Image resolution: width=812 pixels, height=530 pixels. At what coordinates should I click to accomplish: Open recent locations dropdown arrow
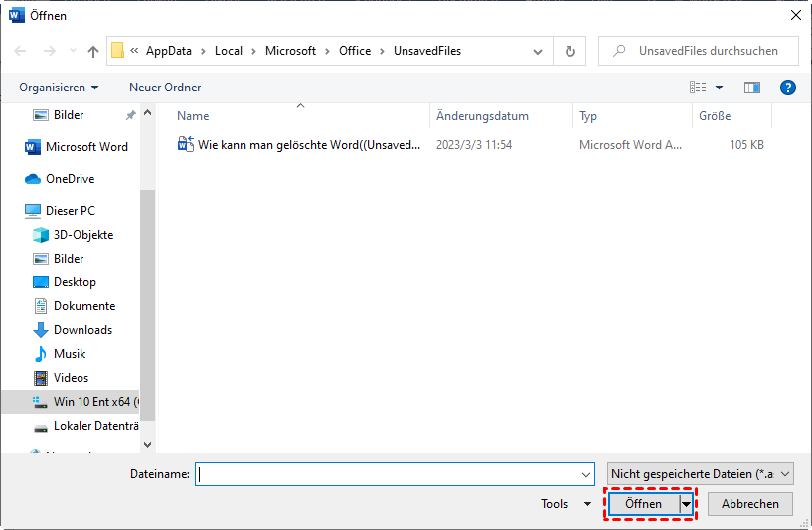(x=73, y=51)
